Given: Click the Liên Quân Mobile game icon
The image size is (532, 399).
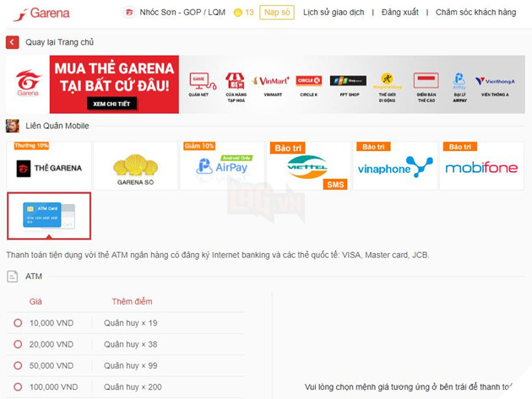Looking at the screenshot, I should pyautogui.click(x=13, y=126).
